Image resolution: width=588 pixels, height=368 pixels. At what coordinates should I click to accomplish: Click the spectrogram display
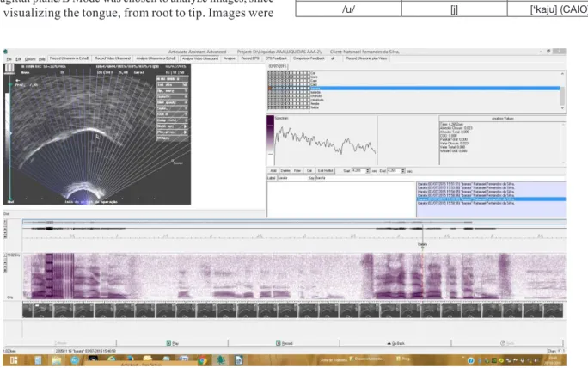[x=294, y=277]
